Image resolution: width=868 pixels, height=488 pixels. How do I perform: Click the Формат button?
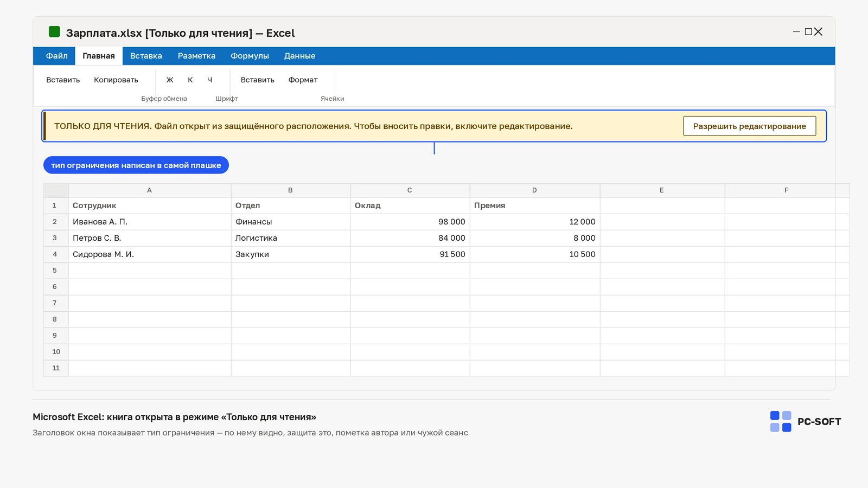click(x=303, y=80)
